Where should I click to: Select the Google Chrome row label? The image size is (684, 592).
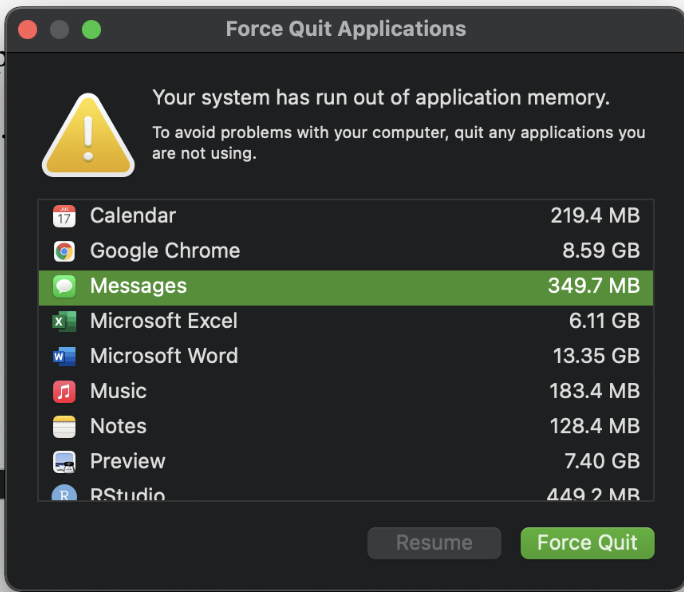click(x=165, y=251)
